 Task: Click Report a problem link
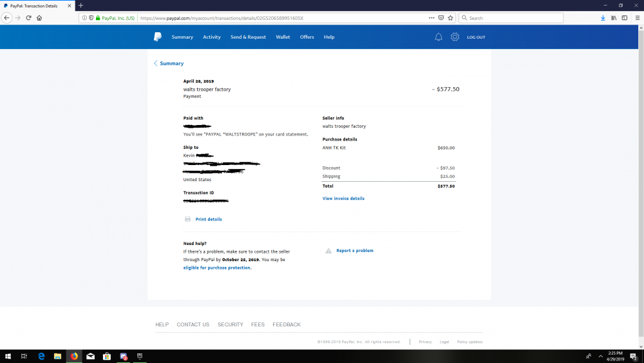tap(355, 250)
